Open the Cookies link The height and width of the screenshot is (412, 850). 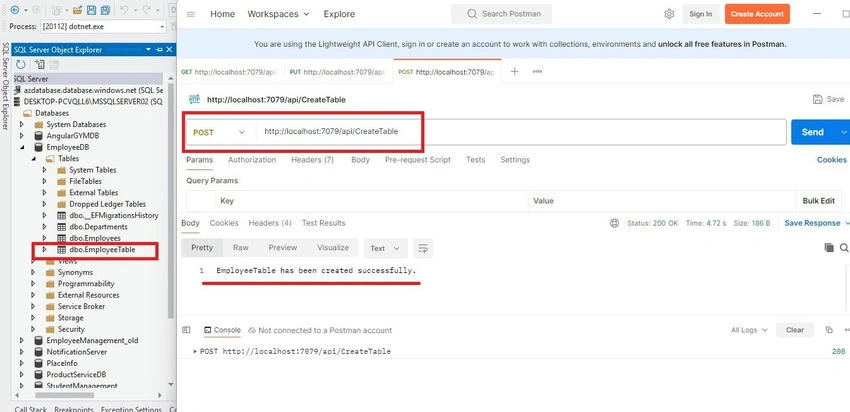coord(832,160)
